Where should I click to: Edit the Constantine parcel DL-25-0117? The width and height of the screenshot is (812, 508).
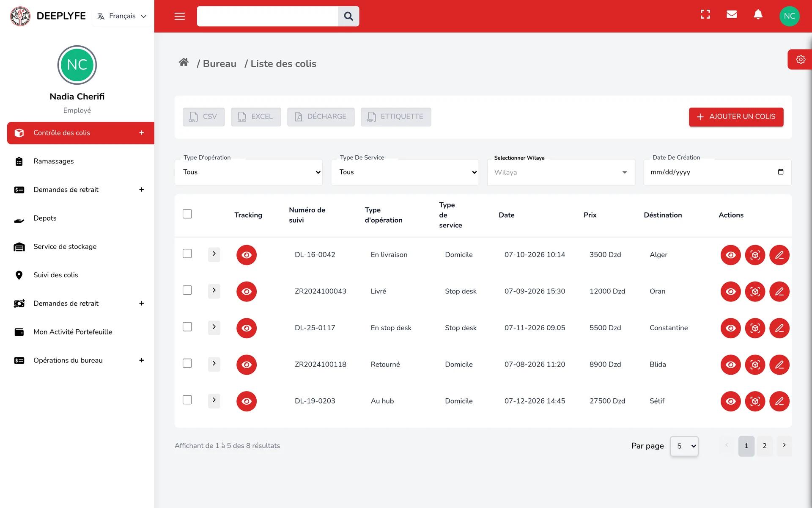coord(779,328)
